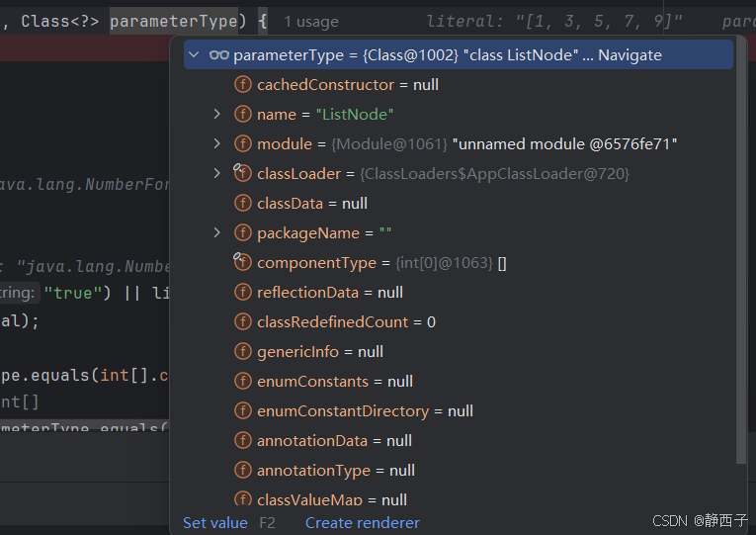Click field icon next to classValueMap
This screenshot has height=535, width=756.
point(243,498)
